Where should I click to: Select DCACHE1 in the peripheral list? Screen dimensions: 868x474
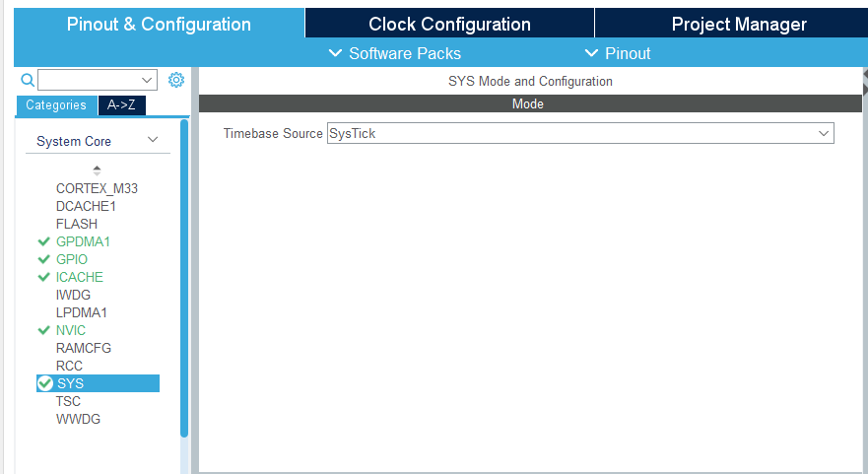[86, 206]
